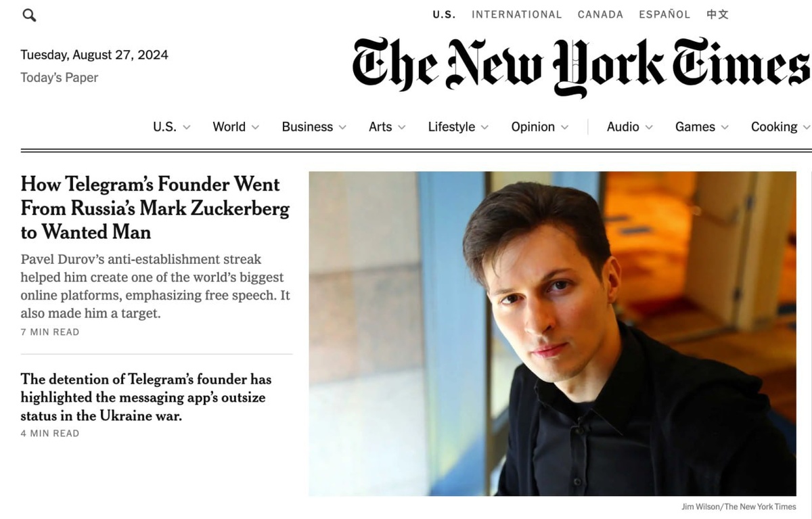812x519 pixels.
Task: Switch to the International edition
Action: tap(517, 14)
